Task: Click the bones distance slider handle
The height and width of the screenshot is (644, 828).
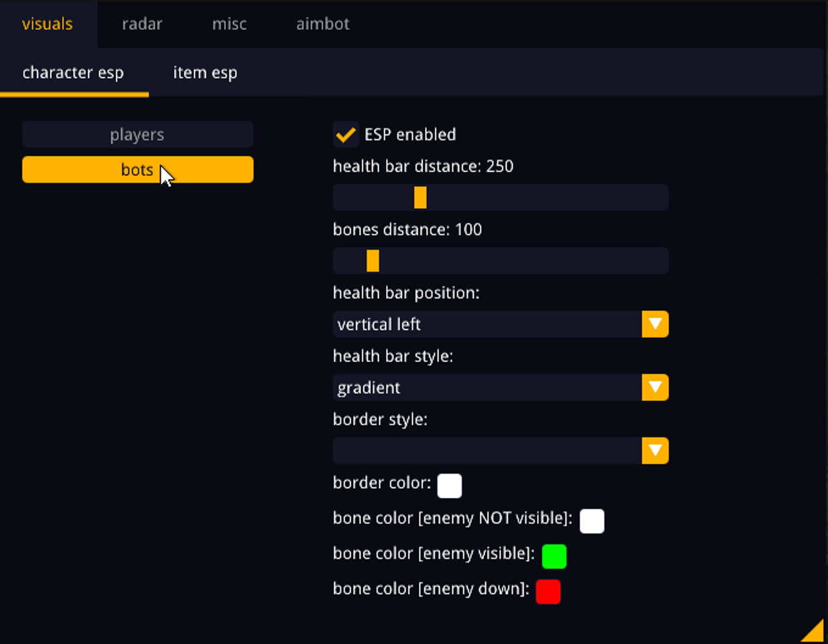Action: [x=373, y=261]
